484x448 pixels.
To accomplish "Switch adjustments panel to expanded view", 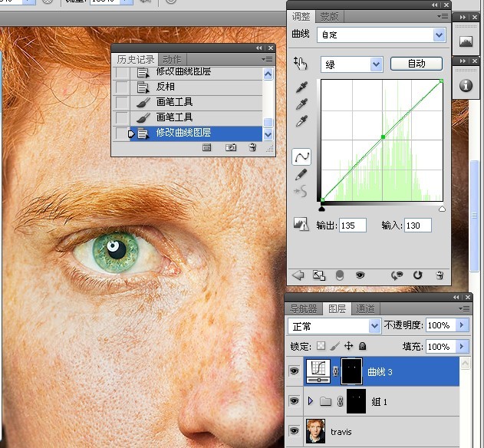I will [x=319, y=275].
